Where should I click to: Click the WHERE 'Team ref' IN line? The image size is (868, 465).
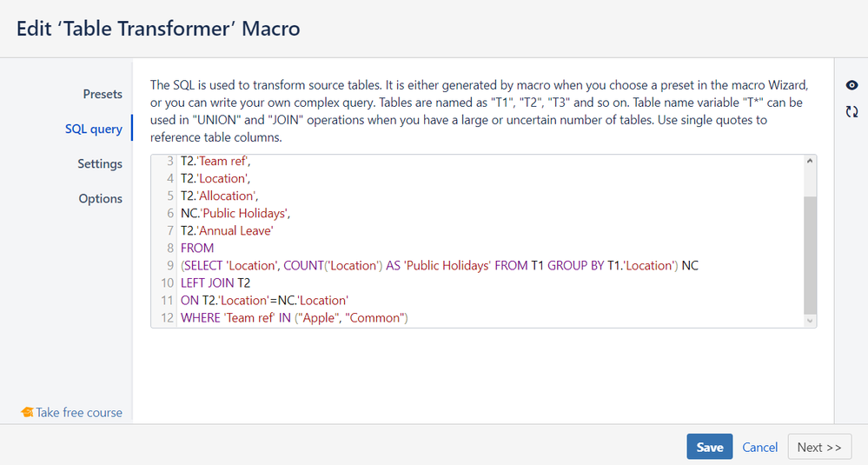pyautogui.click(x=295, y=318)
